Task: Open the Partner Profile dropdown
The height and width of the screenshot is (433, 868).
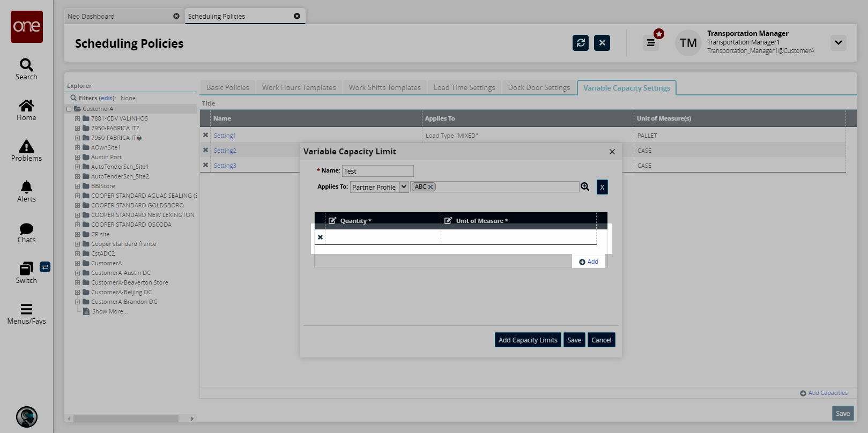Action: [x=404, y=187]
